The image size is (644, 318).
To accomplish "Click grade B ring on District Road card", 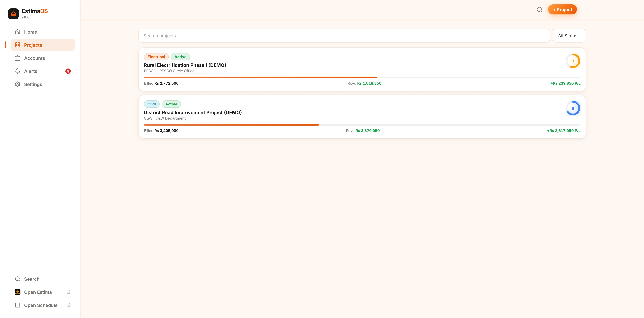I will point(573,108).
